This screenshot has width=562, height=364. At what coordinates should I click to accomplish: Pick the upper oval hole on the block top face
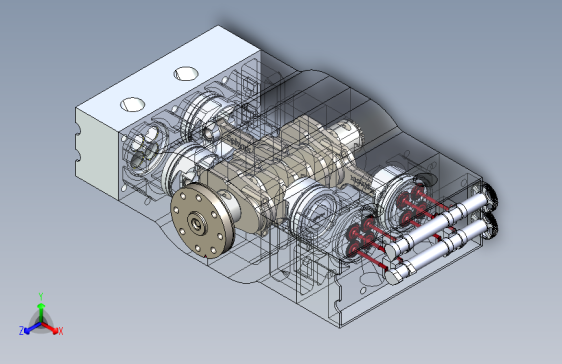186,73
